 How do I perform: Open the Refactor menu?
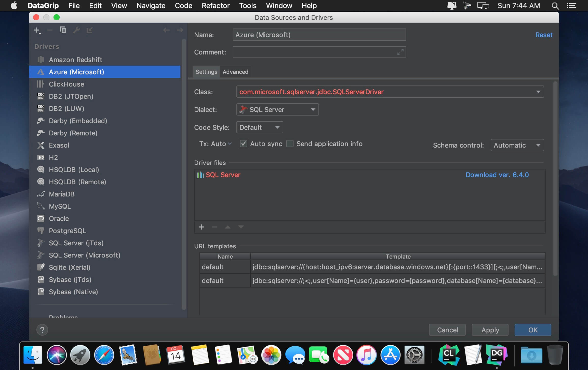(216, 6)
